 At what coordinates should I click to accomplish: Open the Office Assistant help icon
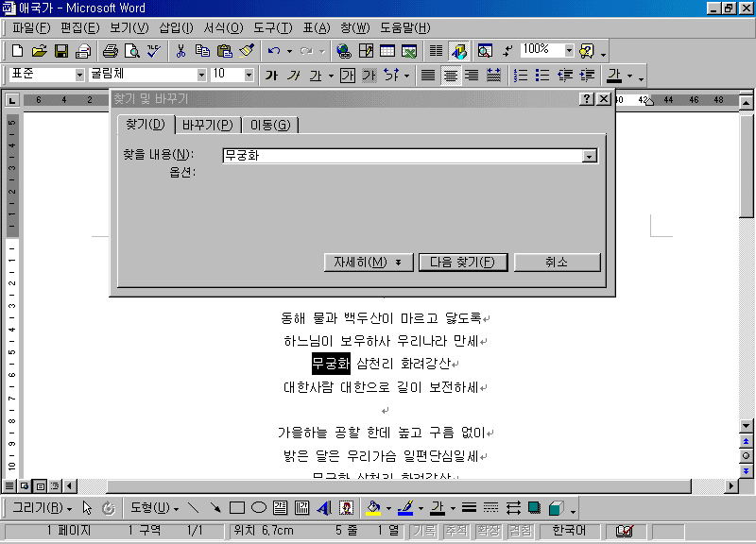[587, 51]
